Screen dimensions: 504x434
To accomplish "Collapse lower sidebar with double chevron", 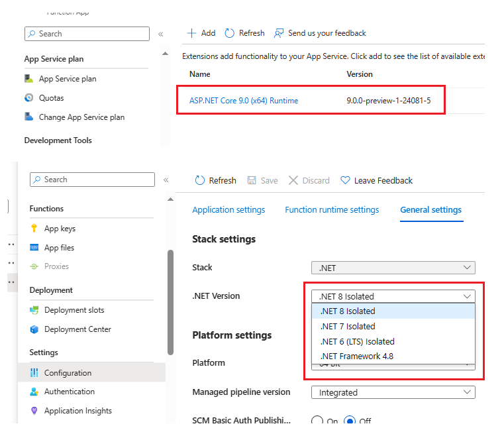I will [x=166, y=180].
